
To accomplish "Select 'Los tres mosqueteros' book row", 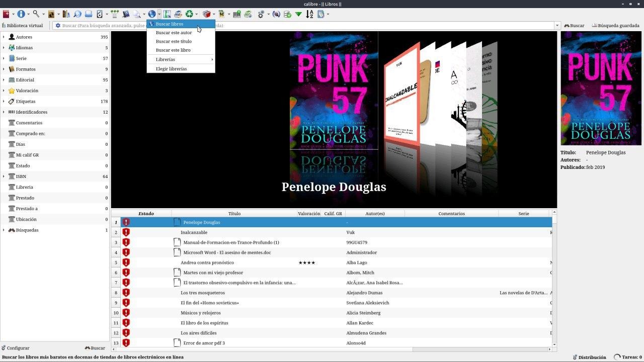I will click(332, 293).
